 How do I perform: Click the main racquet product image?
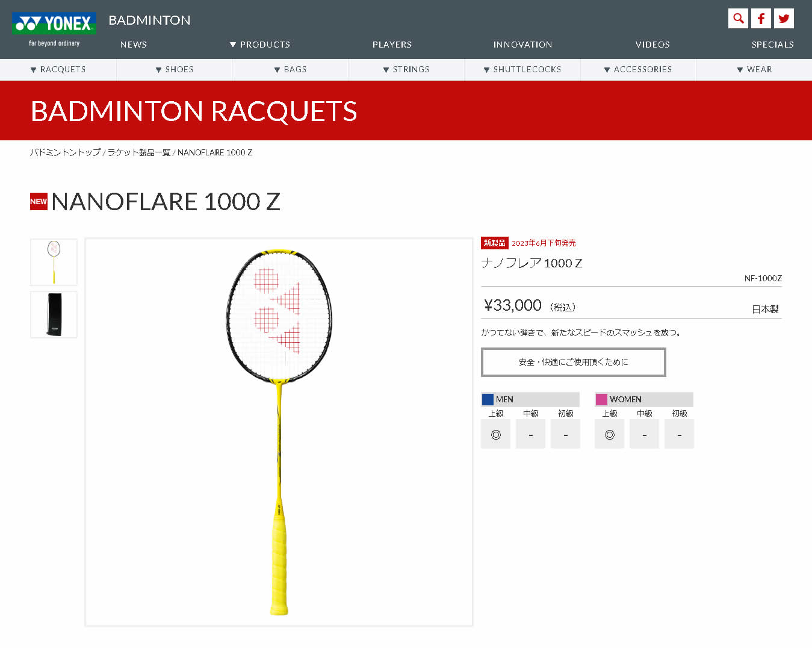[279, 432]
